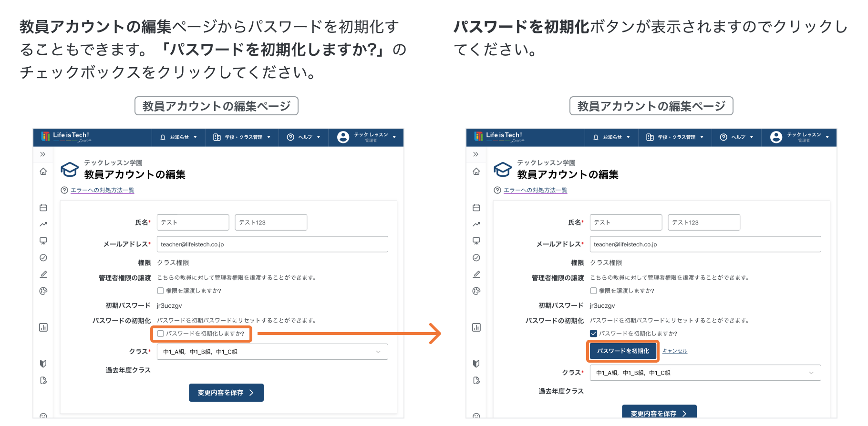
Task: Click the circled checkmark icon in the left screenshot's sidebar
Action: 43,258
